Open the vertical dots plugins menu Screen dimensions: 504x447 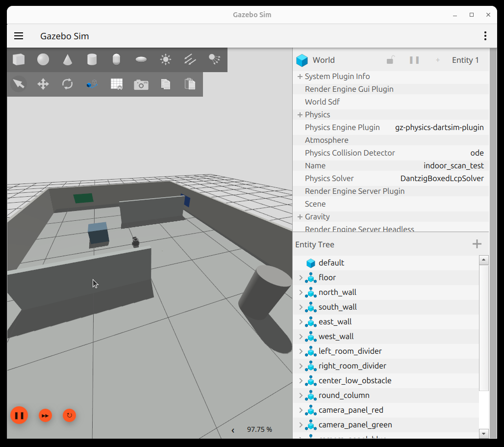485,36
